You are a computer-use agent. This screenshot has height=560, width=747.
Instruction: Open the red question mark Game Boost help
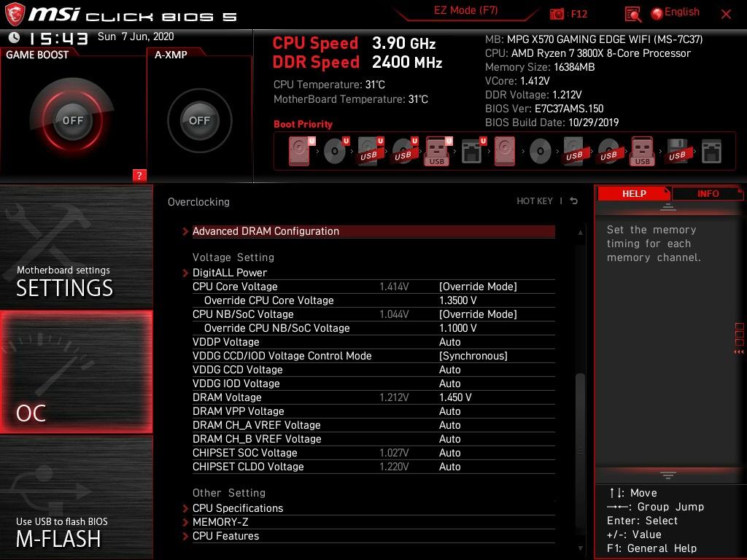[139, 175]
